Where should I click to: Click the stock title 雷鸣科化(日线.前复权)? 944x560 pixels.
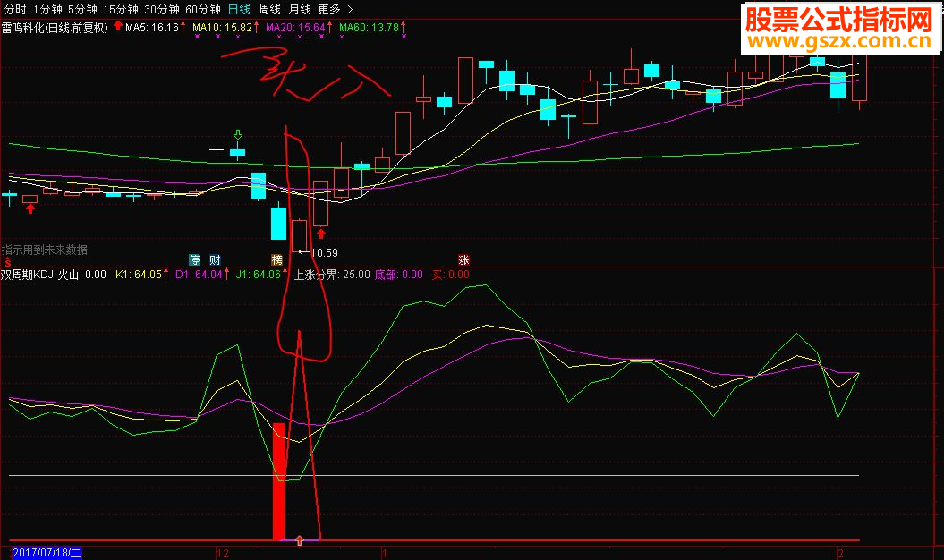click(55, 28)
